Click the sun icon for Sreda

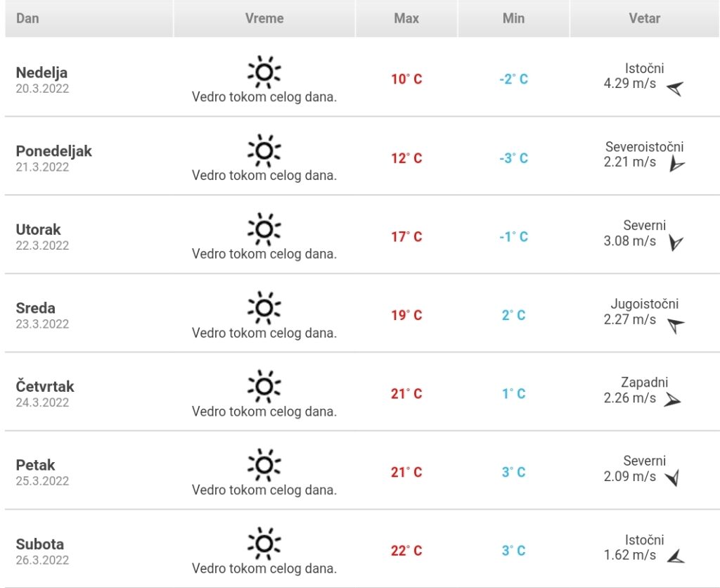[264, 308]
